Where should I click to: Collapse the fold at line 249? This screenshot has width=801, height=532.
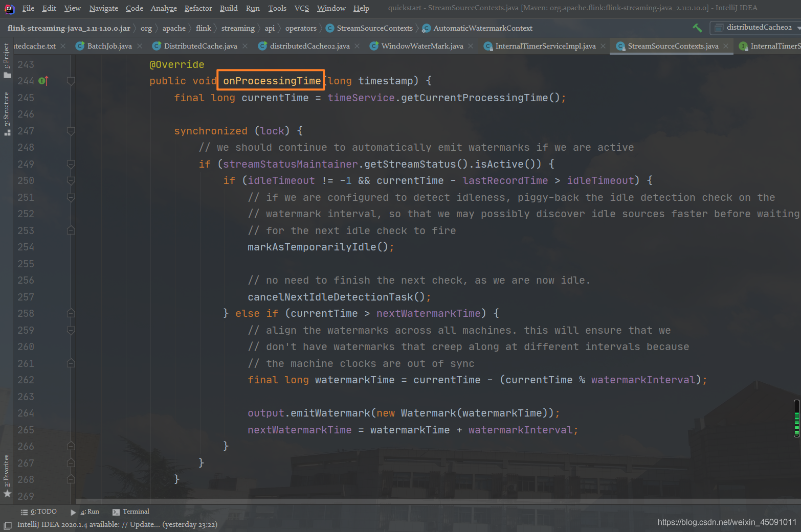(71, 164)
